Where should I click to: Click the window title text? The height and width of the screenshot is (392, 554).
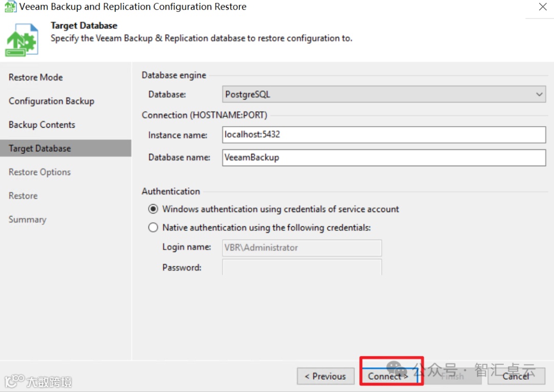tap(132, 7)
